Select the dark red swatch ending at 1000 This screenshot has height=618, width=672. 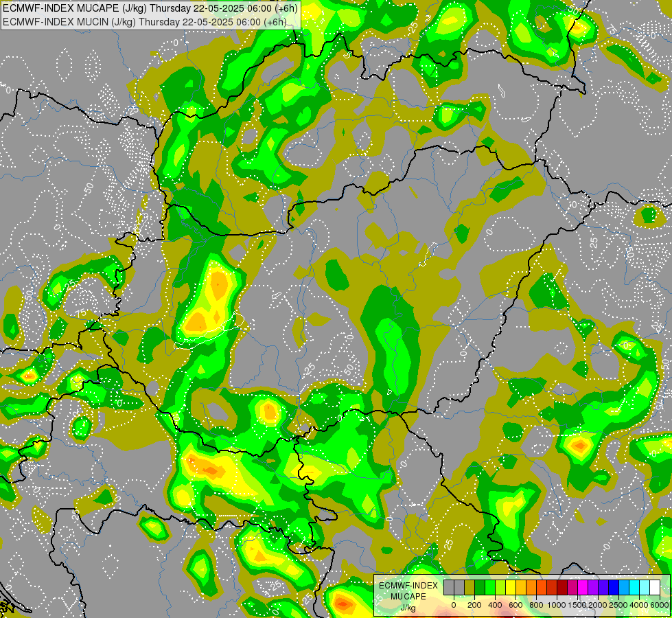pyautogui.click(x=552, y=587)
